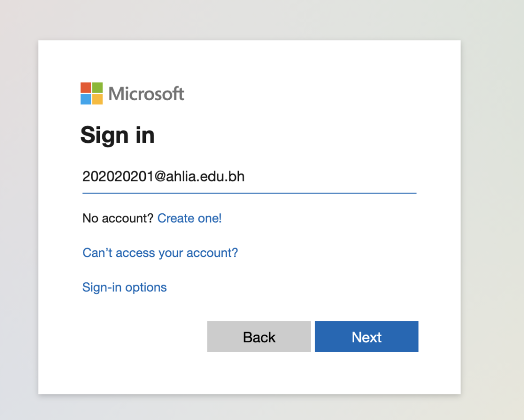Viewport: 524px width, 420px height.
Task: Click the gray page background outside the sign-in card
Action: pyautogui.click(x=491, y=205)
